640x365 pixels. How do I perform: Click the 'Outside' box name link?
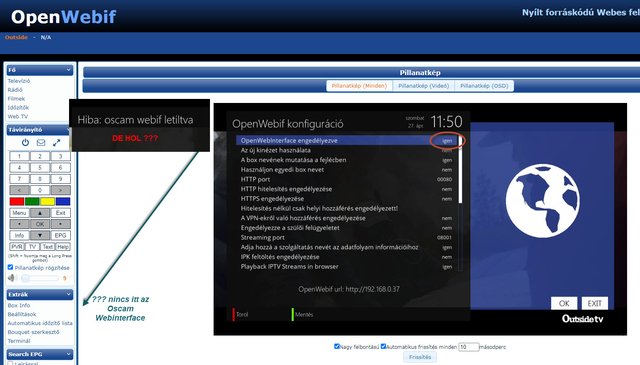click(x=16, y=37)
